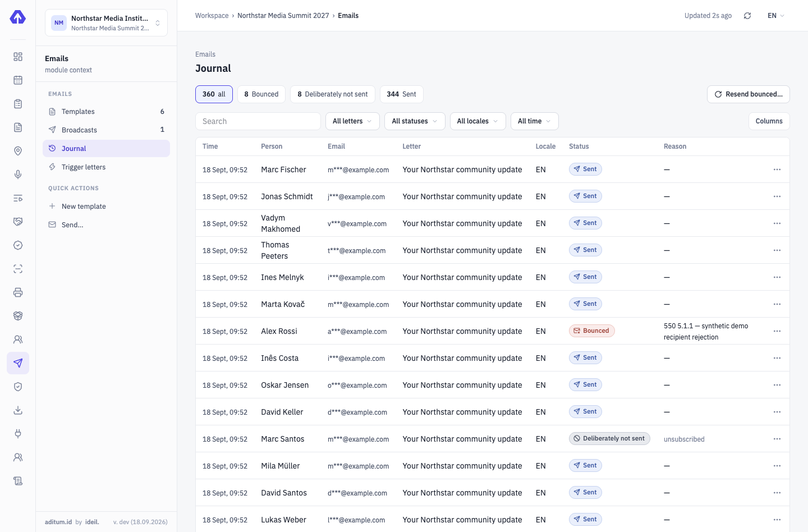
Task: Click the name Vadym Makhomed
Action: coord(281,223)
